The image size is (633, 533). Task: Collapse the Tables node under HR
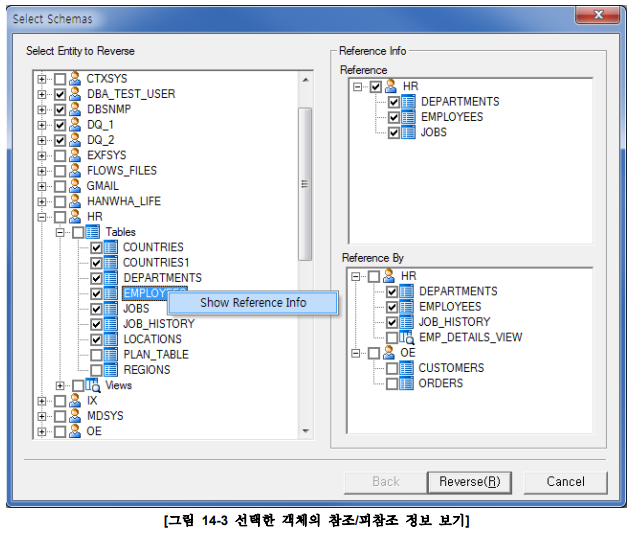point(60,232)
